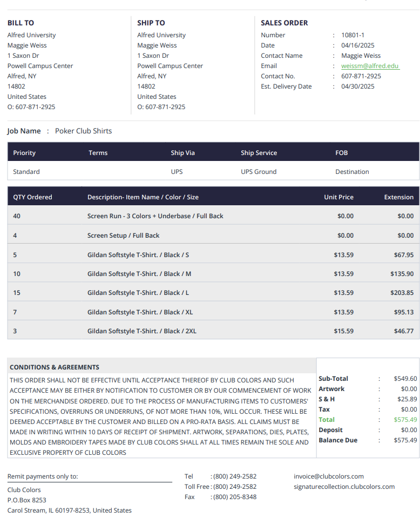The height and width of the screenshot is (518, 420).
Task: Select the Black / M shirt row description
Action: tap(139, 274)
